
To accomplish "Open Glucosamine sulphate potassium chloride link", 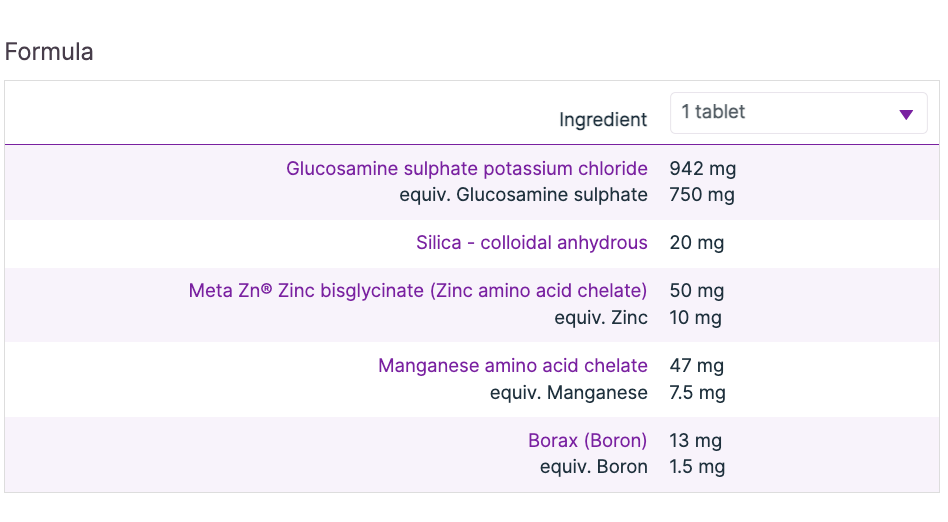I will coord(466,168).
